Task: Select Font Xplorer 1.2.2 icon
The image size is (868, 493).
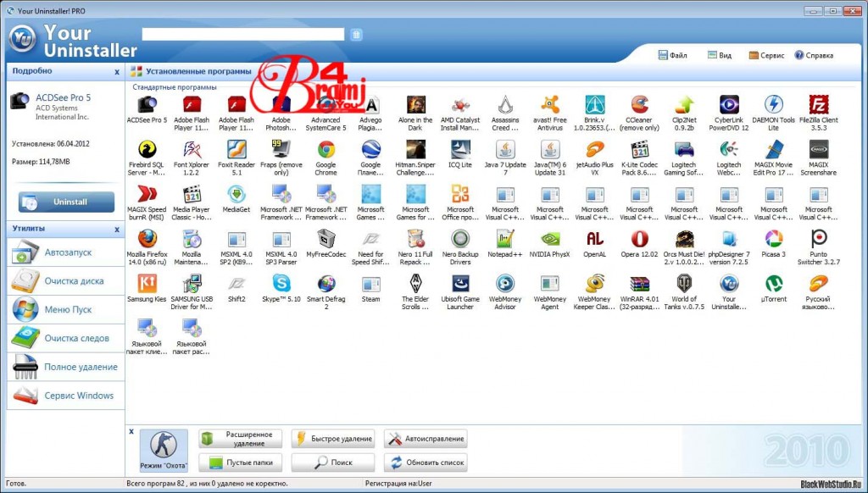Action: pyautogui.click(x=192, y=149)
